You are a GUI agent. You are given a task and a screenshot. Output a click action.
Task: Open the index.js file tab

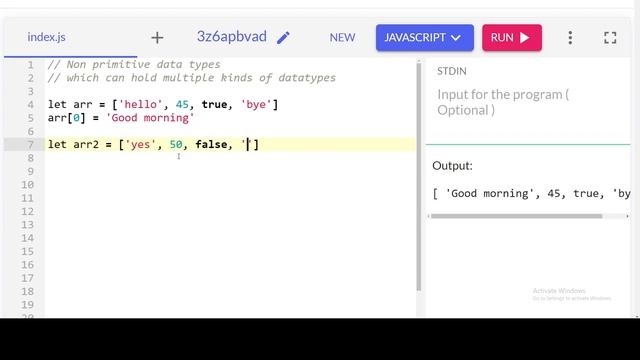pos(47,37)
